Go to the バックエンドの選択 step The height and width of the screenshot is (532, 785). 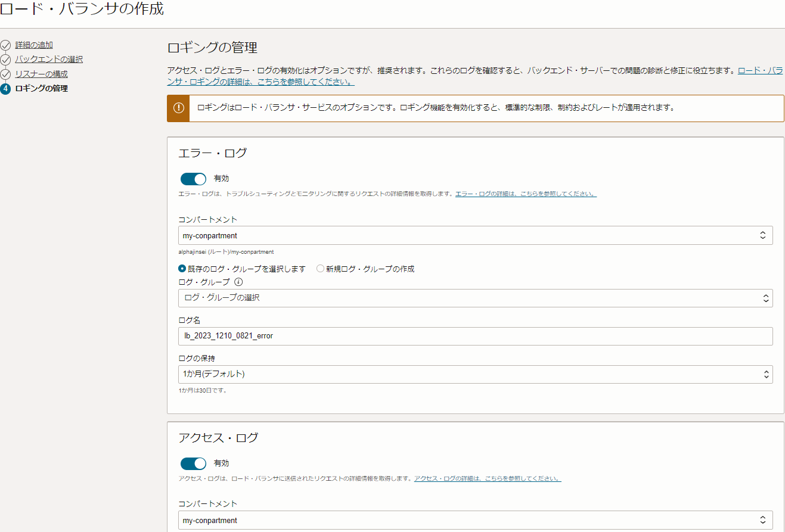pyautogui.click(x=49, y=60)
